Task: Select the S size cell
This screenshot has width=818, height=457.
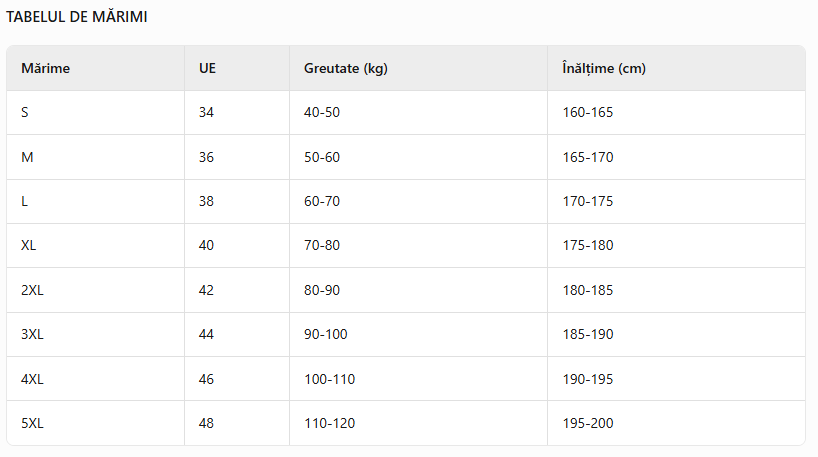Action: (25, 112)
